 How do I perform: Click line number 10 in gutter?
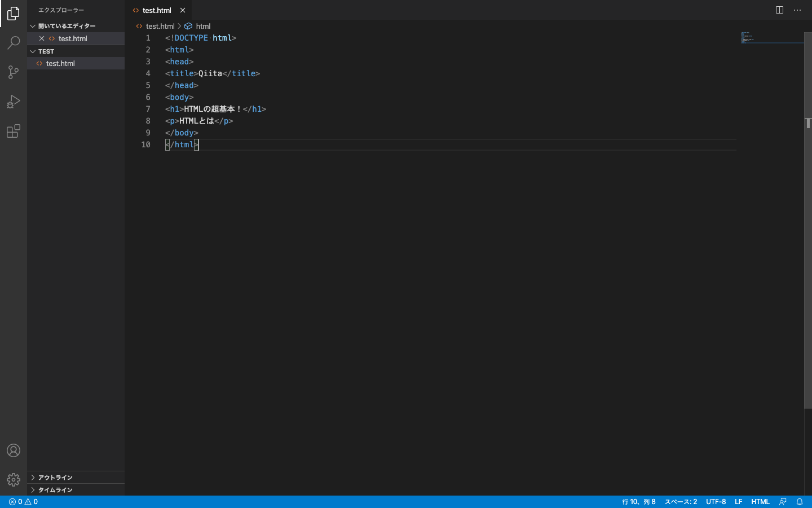(146, 144)
